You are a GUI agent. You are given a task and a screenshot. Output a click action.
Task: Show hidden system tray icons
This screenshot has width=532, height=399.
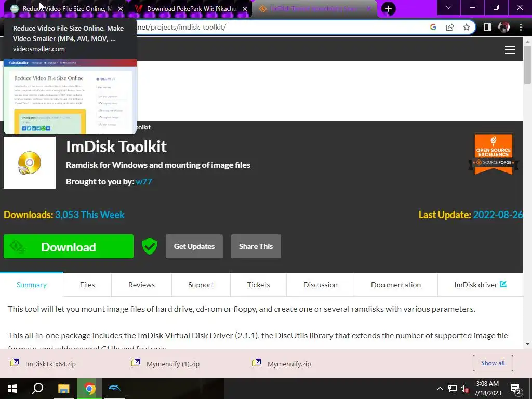tap(440, 389)
